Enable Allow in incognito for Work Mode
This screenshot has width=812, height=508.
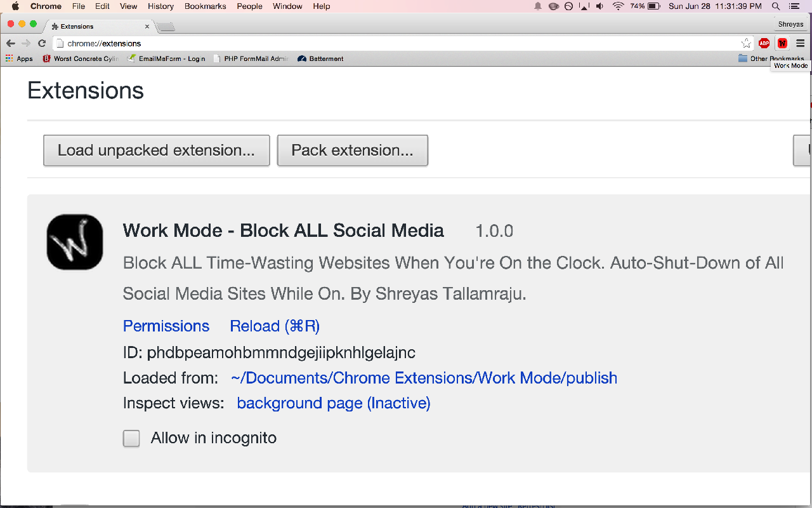(131, 438)
